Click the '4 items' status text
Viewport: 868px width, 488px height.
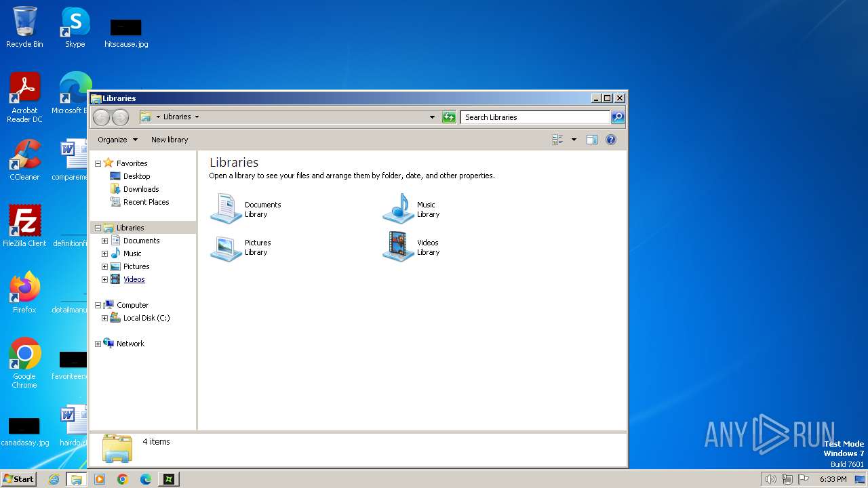coord(156,442)
